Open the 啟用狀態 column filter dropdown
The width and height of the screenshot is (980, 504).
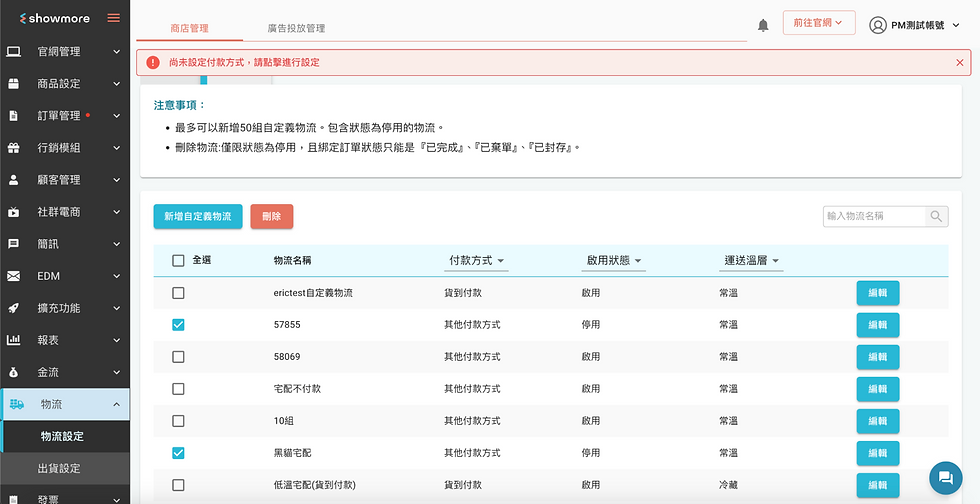[x=614, y=261]
